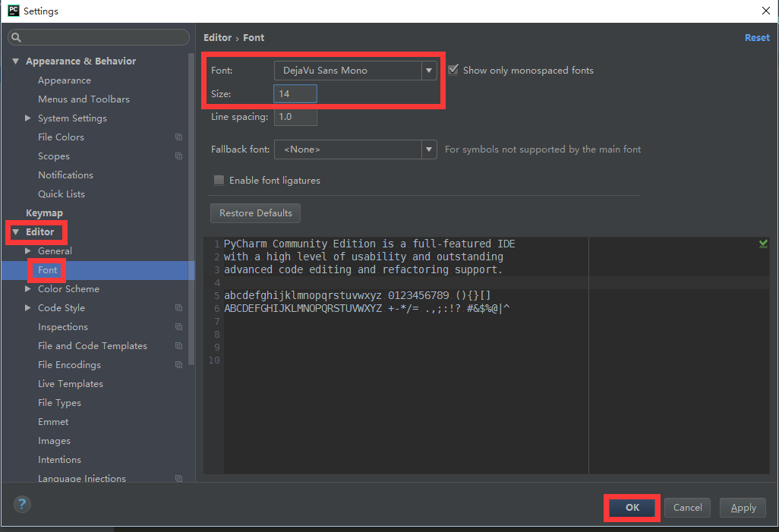Uncheck Show only monospaced fonts
Viewport: 779px width, 532px height.
click(x=453, y=69)
